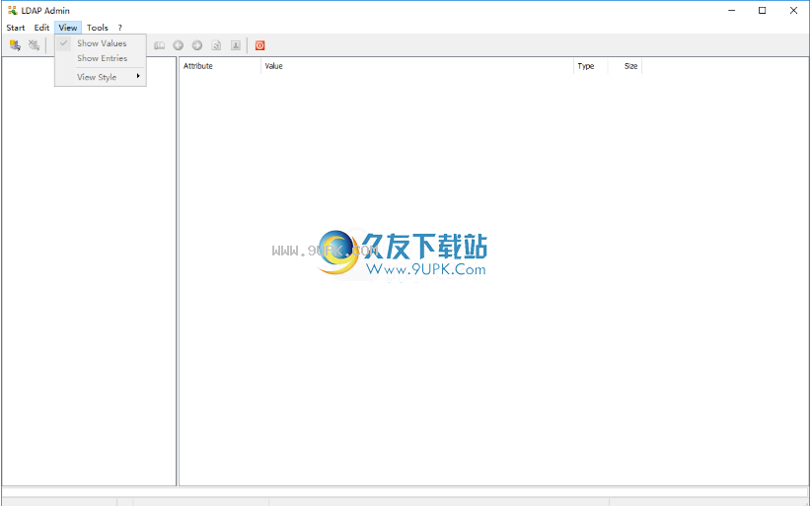This screenshot has width=812, height=506.
Task: Open the schema book toolbar icon
Action: (160, 45)
